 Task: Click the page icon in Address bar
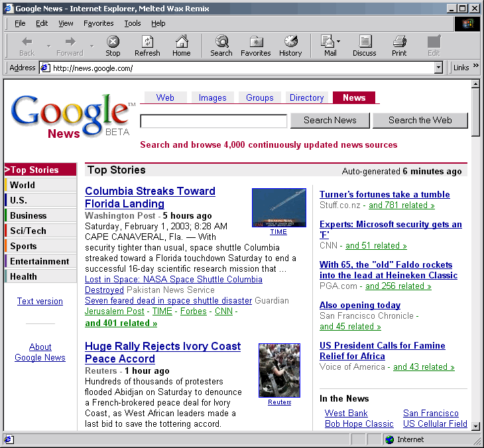45,68
